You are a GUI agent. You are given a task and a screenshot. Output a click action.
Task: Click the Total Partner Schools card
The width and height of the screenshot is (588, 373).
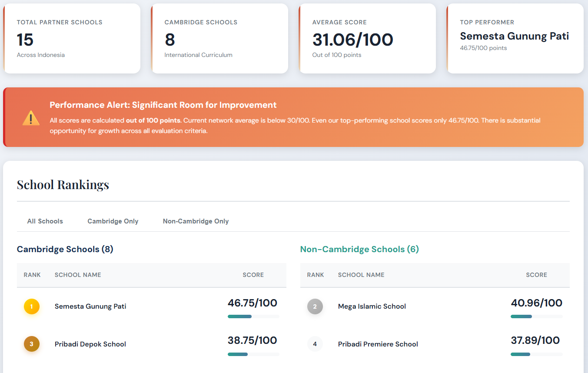click(72, 39)
